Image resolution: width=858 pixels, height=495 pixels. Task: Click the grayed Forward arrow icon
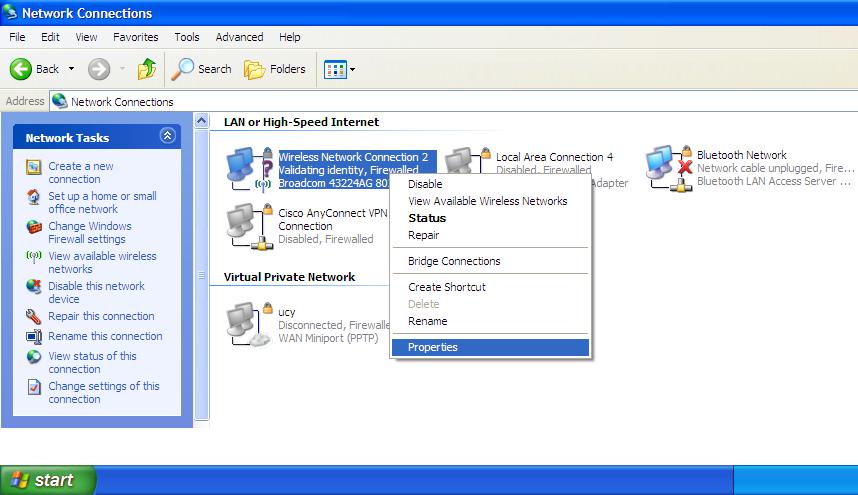click(99, 69)
